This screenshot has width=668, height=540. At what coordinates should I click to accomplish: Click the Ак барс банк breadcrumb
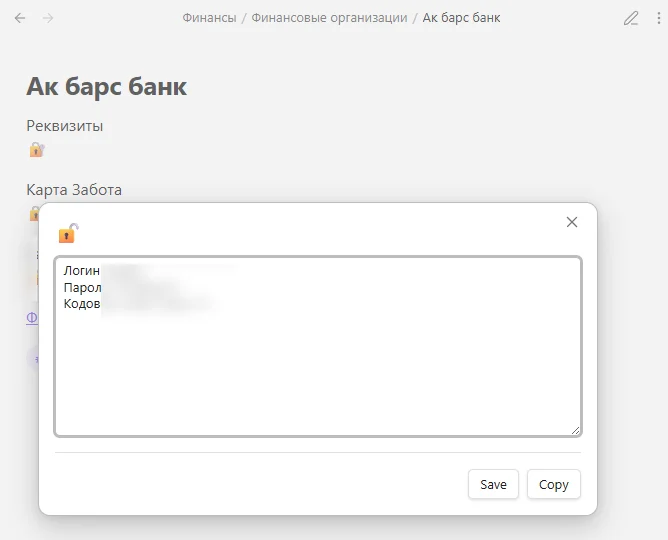[x=461, y=18]
